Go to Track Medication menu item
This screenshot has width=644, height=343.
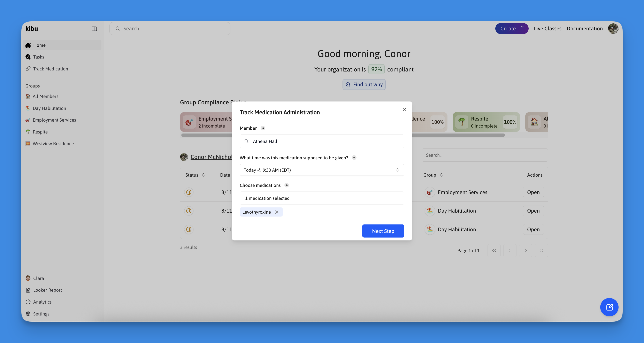[x=50, y=69]
